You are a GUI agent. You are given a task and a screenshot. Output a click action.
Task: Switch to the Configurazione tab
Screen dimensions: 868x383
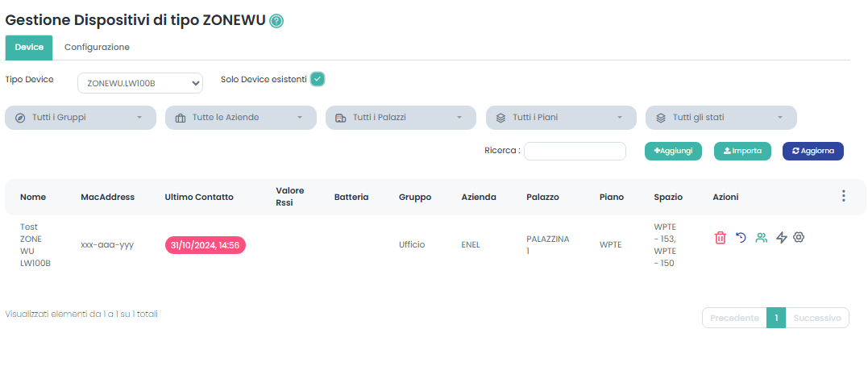[x=97, y=48]
